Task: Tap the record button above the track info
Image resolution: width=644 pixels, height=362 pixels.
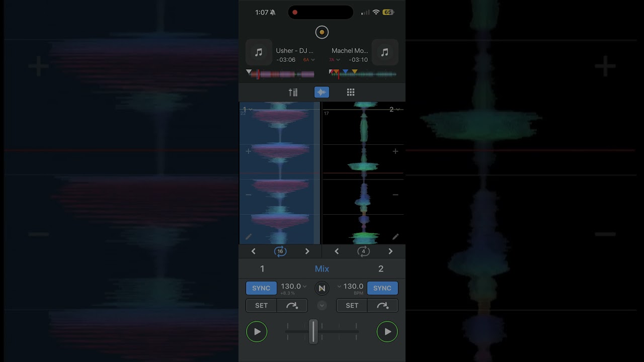Action: (x=321, y=32)
